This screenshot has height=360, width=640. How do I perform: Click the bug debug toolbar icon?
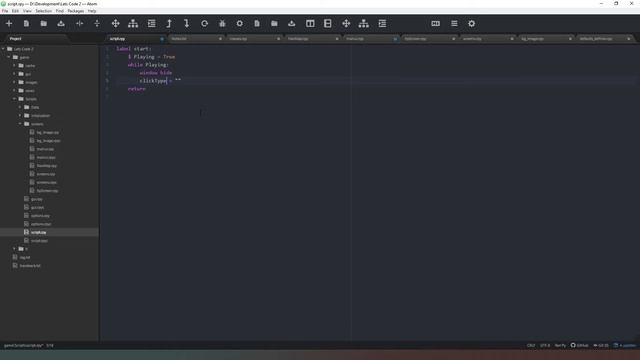tap(222, 24)
